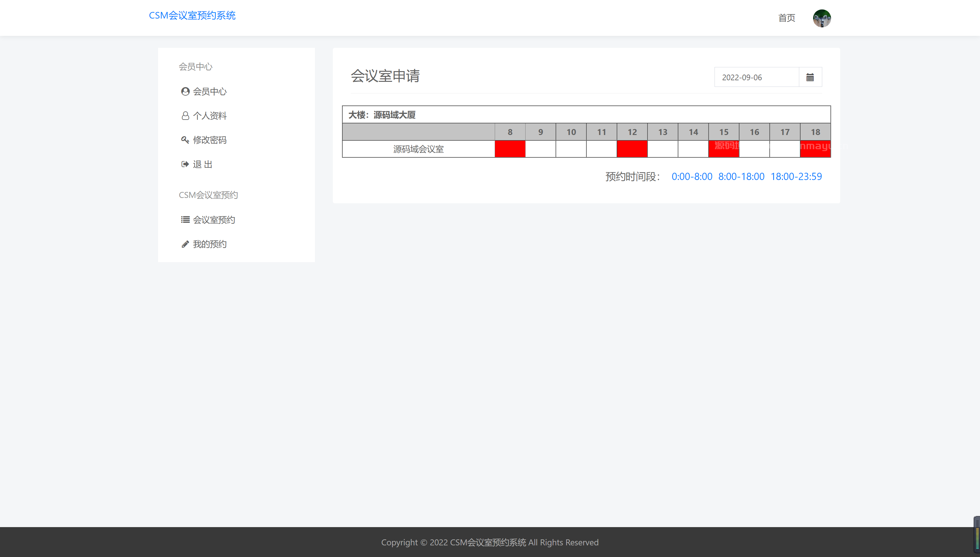The width and height of the screenshot is (980, 557).
Task: Select the 0:00-8:00 time range link
Action: point(692,176)
